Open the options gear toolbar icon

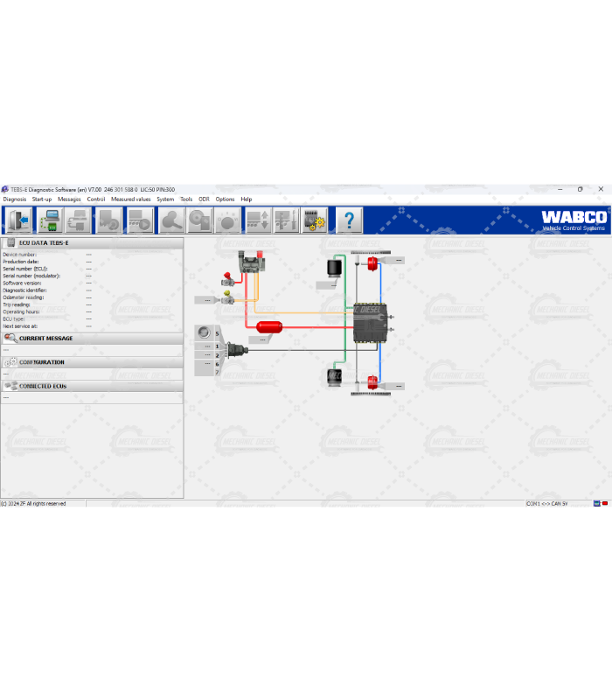(314, 220)
